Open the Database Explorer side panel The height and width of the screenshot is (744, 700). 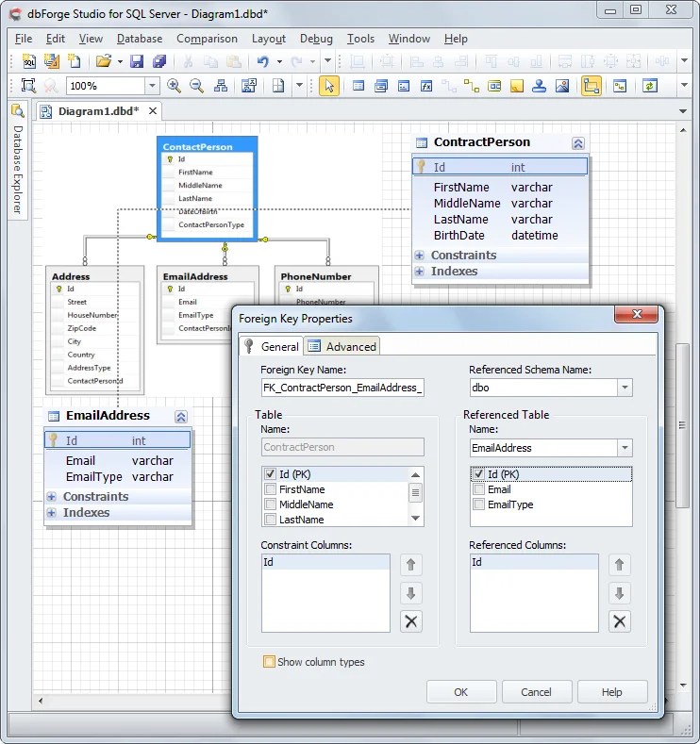click(18, 160)
